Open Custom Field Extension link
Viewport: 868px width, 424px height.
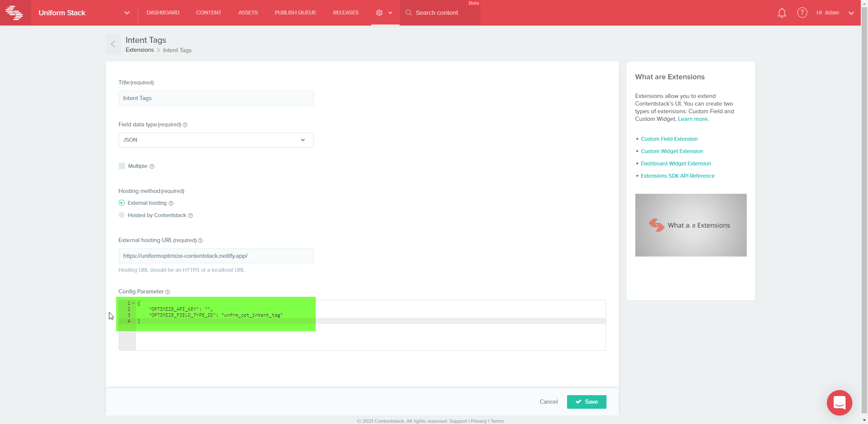669,139
